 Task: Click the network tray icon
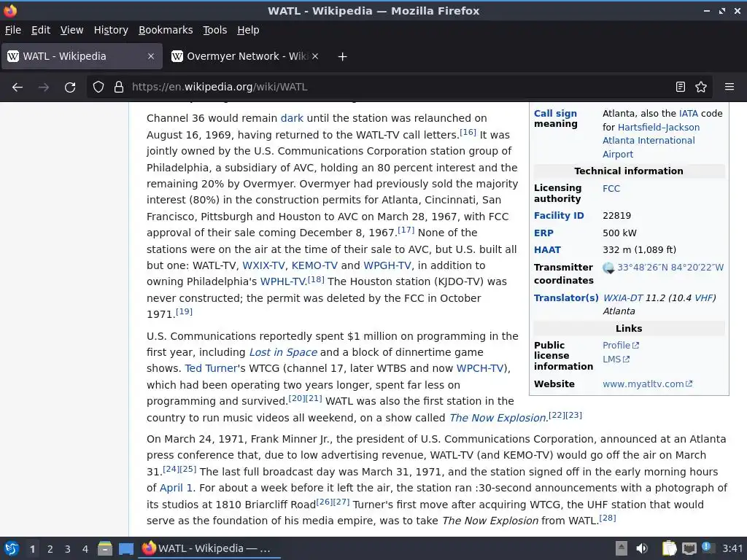[x=689, y=548]
